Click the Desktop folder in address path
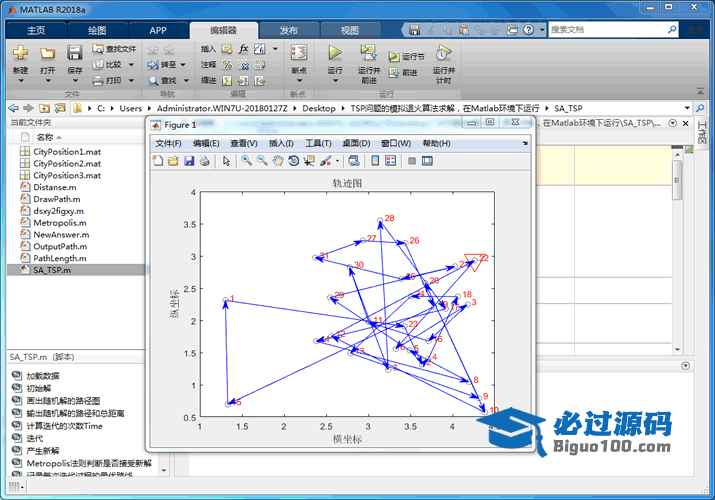 click(x=319, y=108)
